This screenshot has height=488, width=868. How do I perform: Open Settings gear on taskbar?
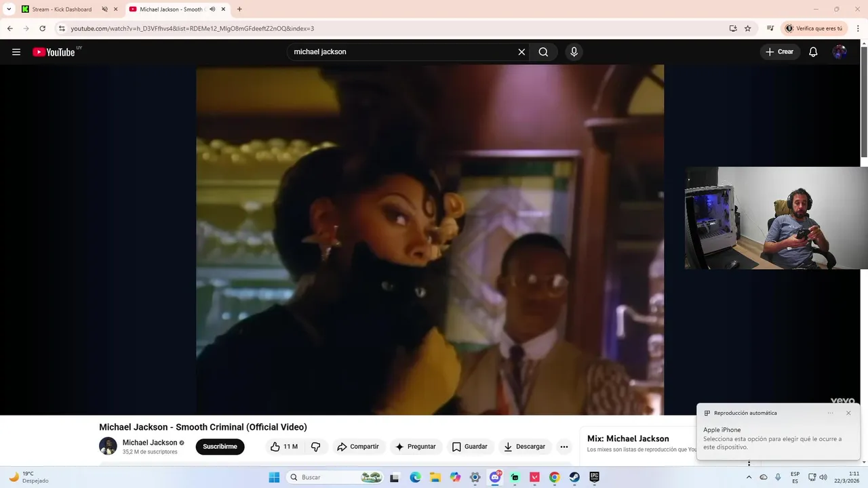pos(475,477)
